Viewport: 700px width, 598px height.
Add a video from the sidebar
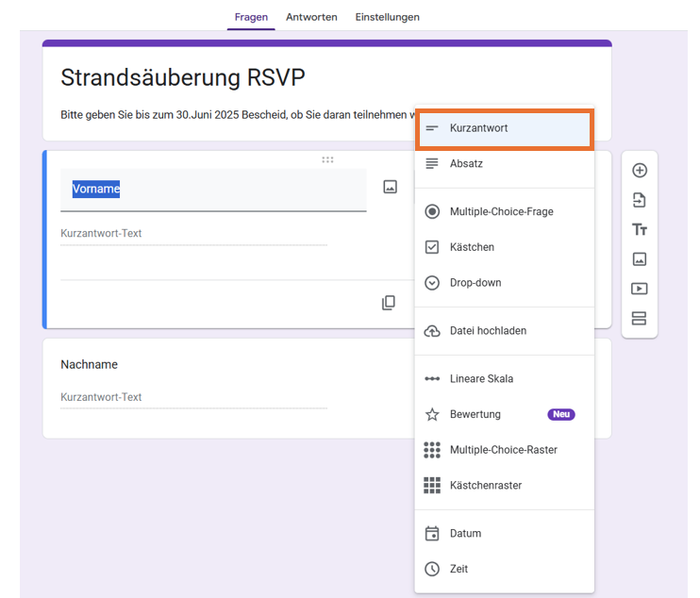tap(640, 289)
